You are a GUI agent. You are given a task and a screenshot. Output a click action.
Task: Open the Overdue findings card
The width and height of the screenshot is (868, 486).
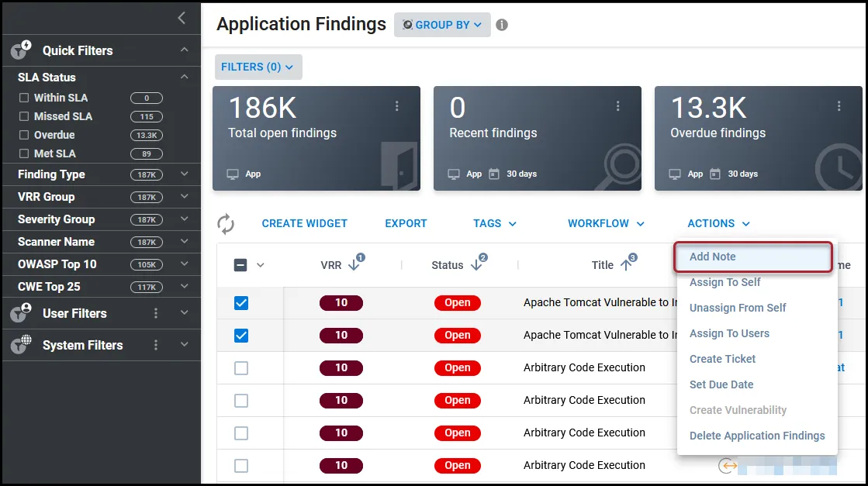[758, 138]
